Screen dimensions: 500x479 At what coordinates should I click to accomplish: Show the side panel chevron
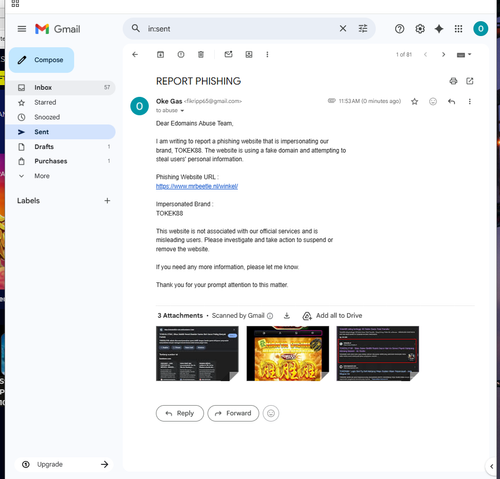click(491, 466)
